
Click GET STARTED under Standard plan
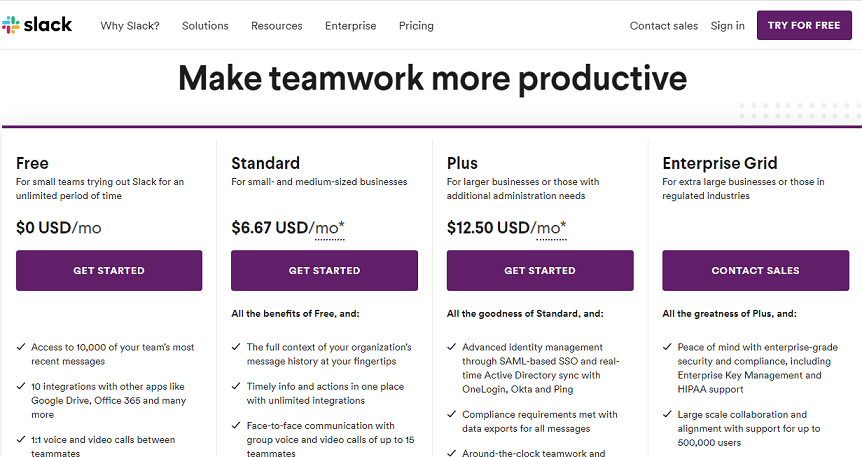(x=324, y=271)
